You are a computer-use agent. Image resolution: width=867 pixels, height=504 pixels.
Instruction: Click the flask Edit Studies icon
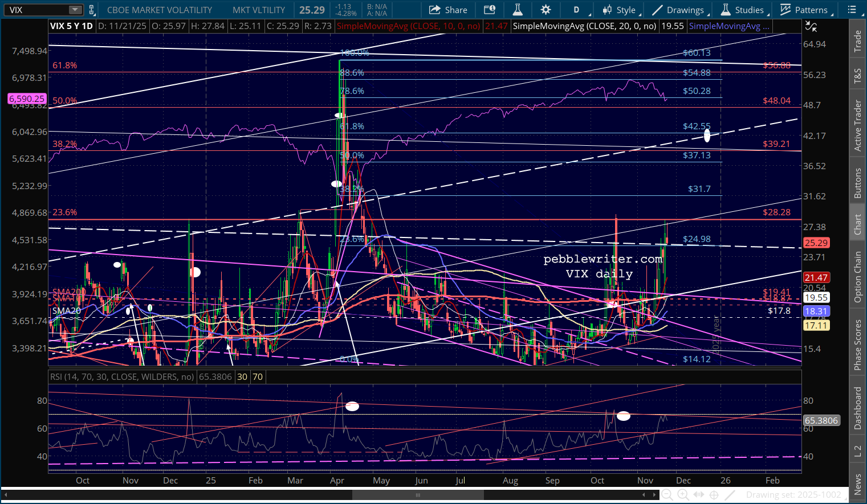[x=518, y=10]
